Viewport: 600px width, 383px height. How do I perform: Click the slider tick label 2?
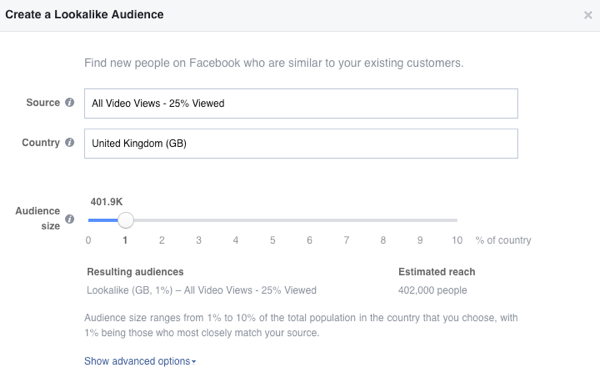[162, 240]
